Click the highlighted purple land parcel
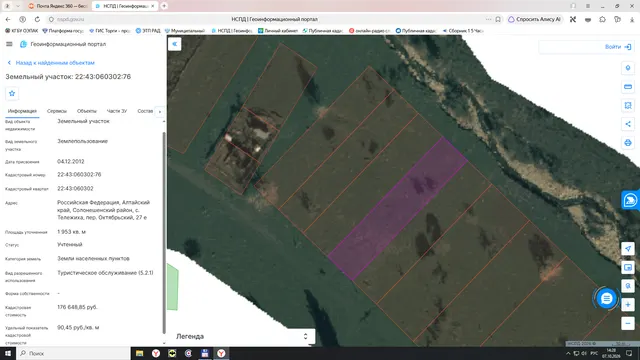 398,208
